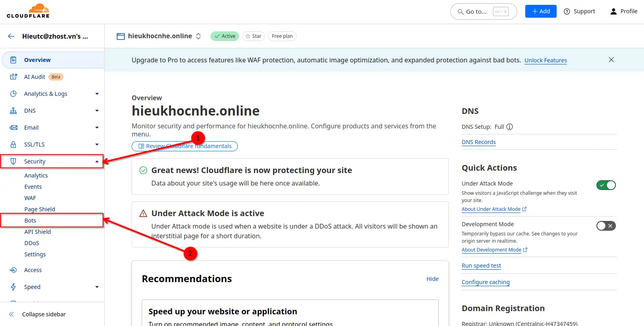
Task: Click the DNS network icon in the sidebar
Action: [13, 111]
